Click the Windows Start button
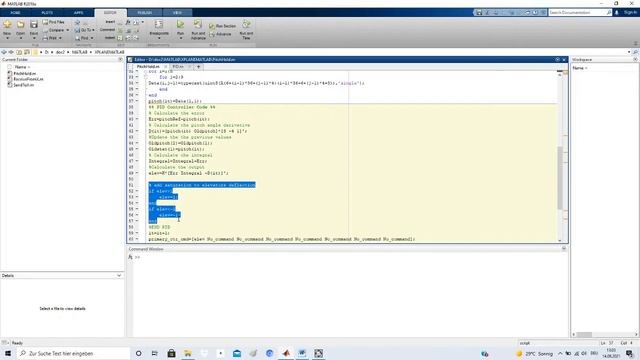The height and width of the screenshot is (360, 640). pyautogui.click(x=8, y=353)
